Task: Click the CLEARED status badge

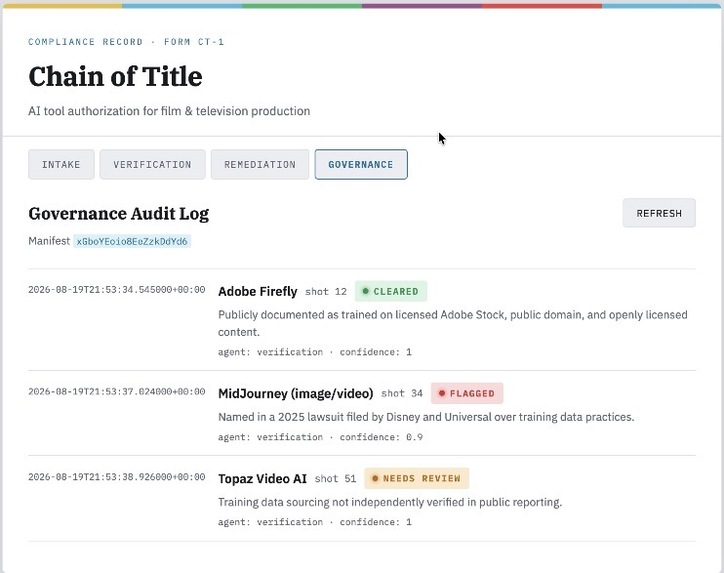Action: tap(391, 291)
